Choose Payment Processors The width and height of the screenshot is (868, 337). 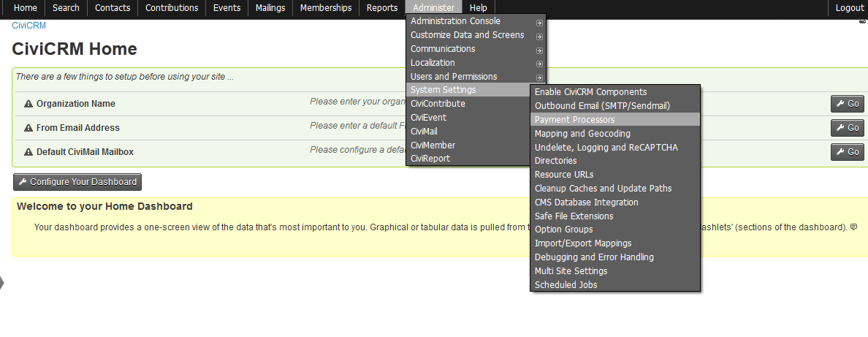point(615,120)
